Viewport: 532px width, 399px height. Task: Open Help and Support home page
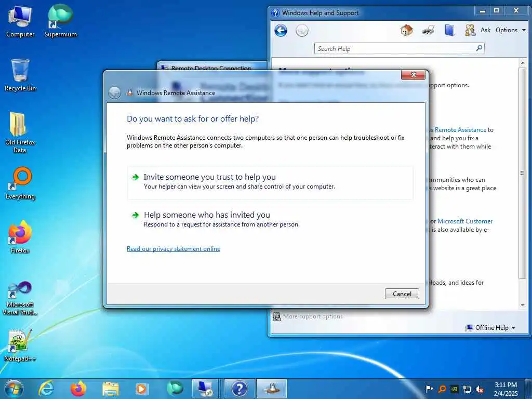tap(406, 30)
